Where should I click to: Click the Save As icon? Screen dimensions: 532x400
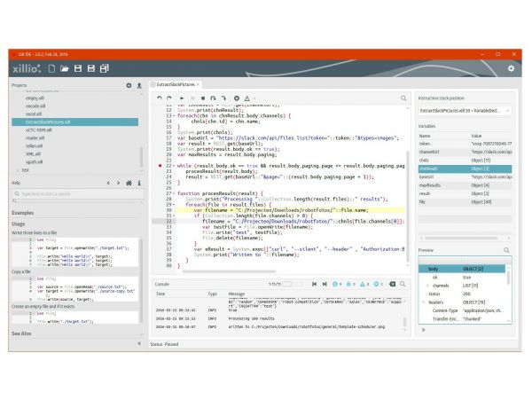91,68
